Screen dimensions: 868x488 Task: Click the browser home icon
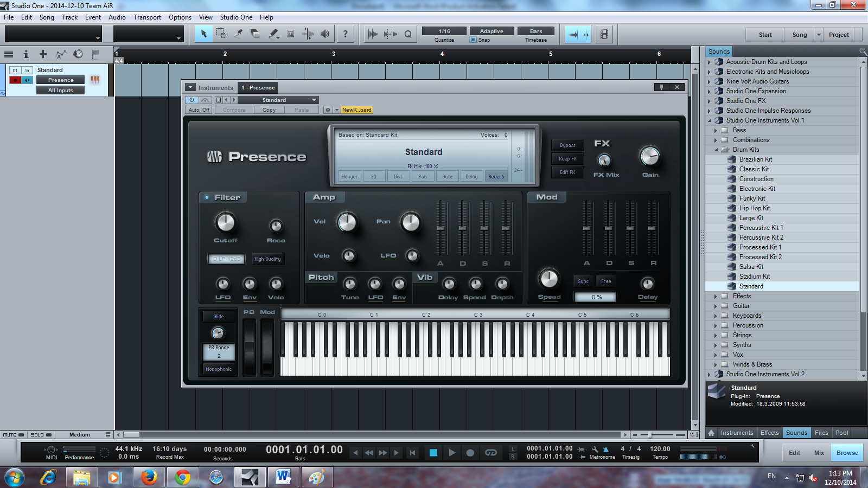711,433
